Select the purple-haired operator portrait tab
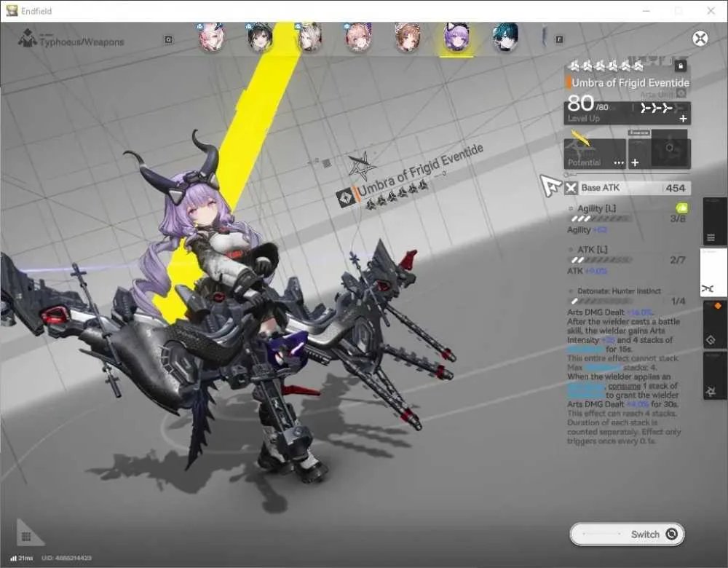The height and width of the screenshot is (568, 728). [x=456, y=38]
